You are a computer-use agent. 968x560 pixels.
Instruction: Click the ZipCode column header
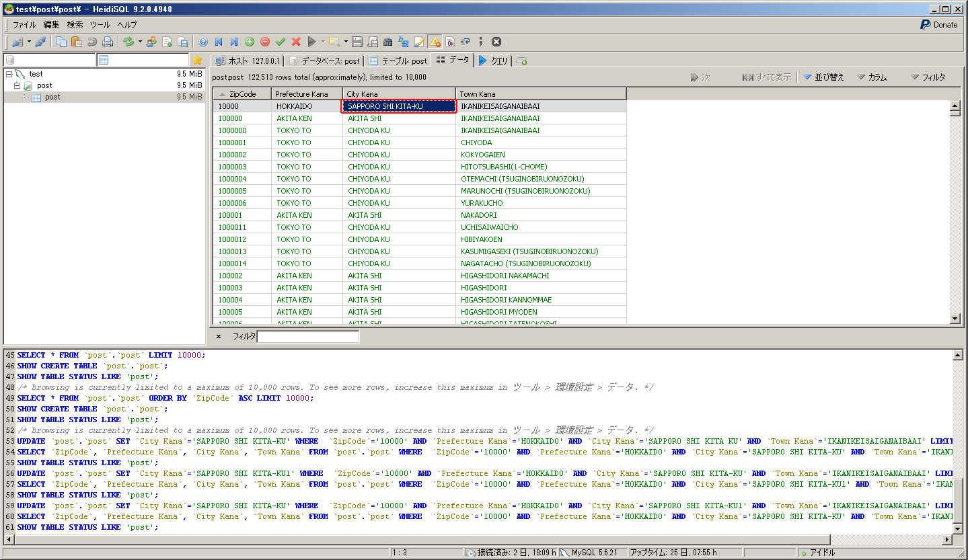tap(242, 94)
